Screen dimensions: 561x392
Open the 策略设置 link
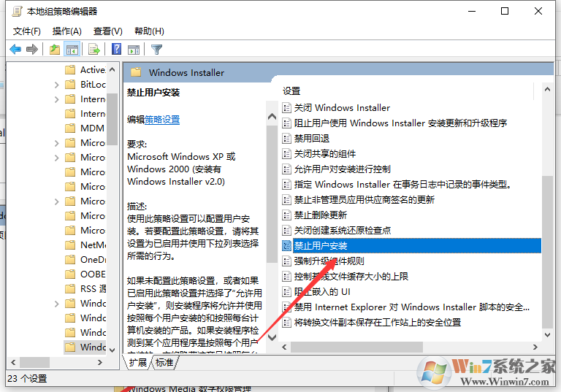pyautogui.click(x=162, y=120)
